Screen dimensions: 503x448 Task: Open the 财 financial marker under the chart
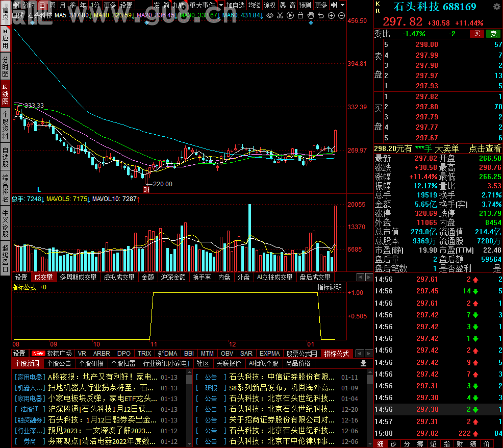pos(146,189)
